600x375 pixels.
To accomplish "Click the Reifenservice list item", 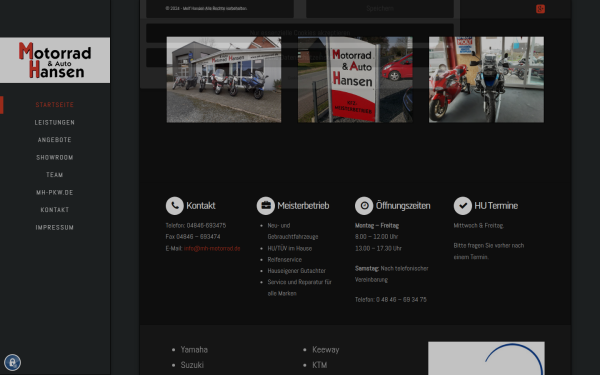I will (x=285, y=259).
